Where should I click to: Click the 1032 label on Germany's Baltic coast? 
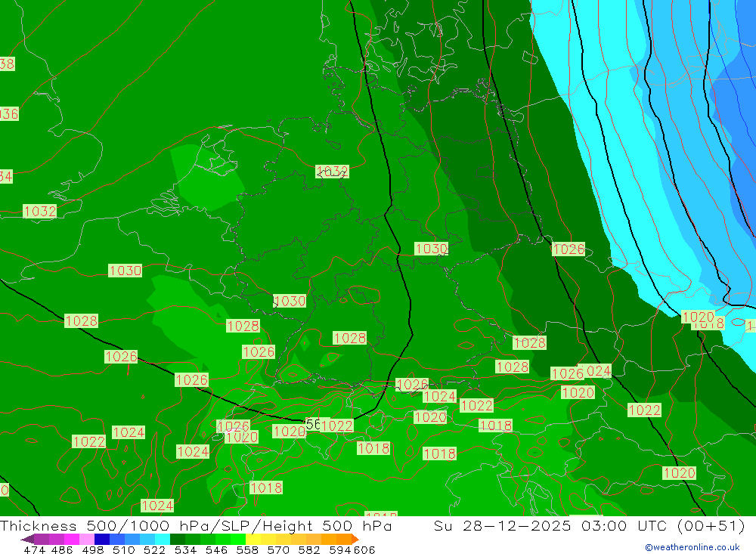[332, 171]
